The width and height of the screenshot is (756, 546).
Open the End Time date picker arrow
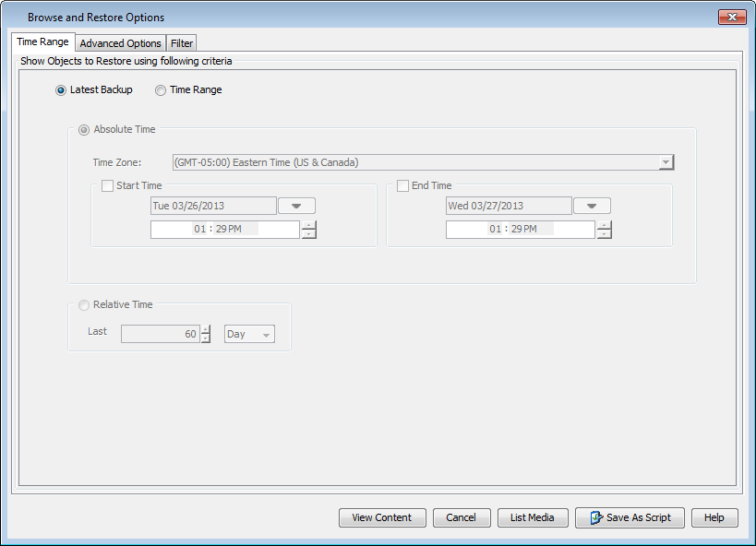[592, 207]
